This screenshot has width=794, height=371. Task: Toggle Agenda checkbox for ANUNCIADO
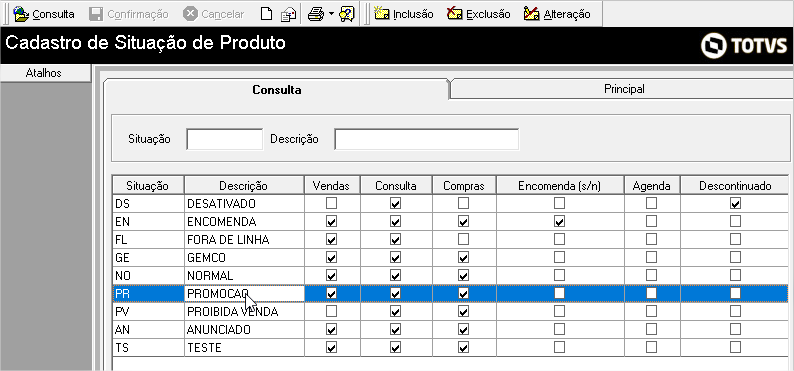point(651,329)
